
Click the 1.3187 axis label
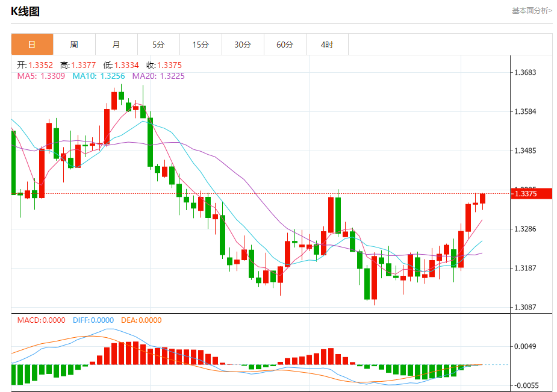point(525,268)
